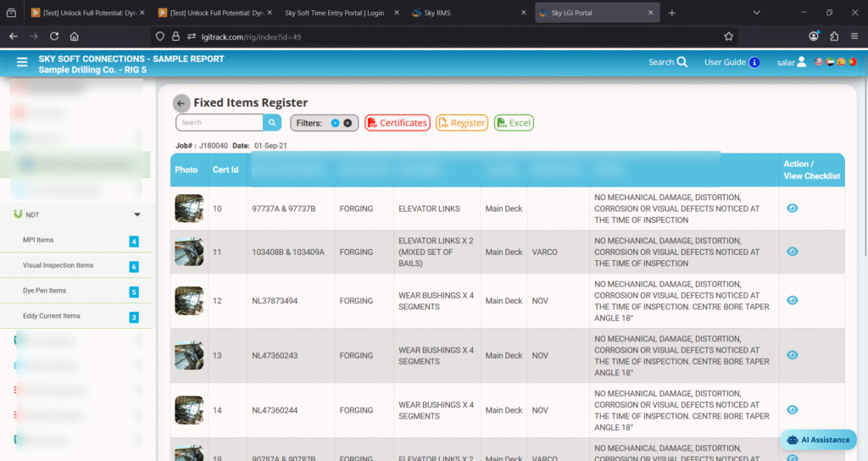This screenshot has height=461, width=868.
Task: Click Visual Inspection Items count badge 6
Action: [x=134, y=267]
